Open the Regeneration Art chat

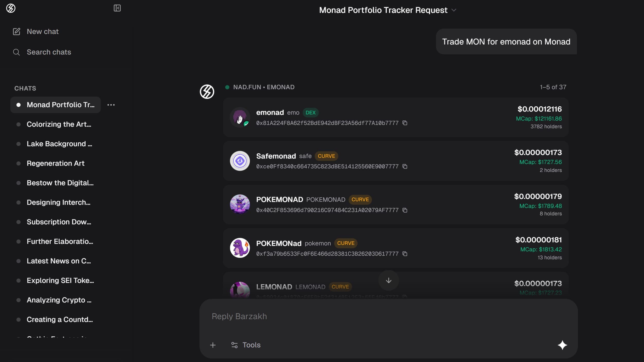(56, 163)
